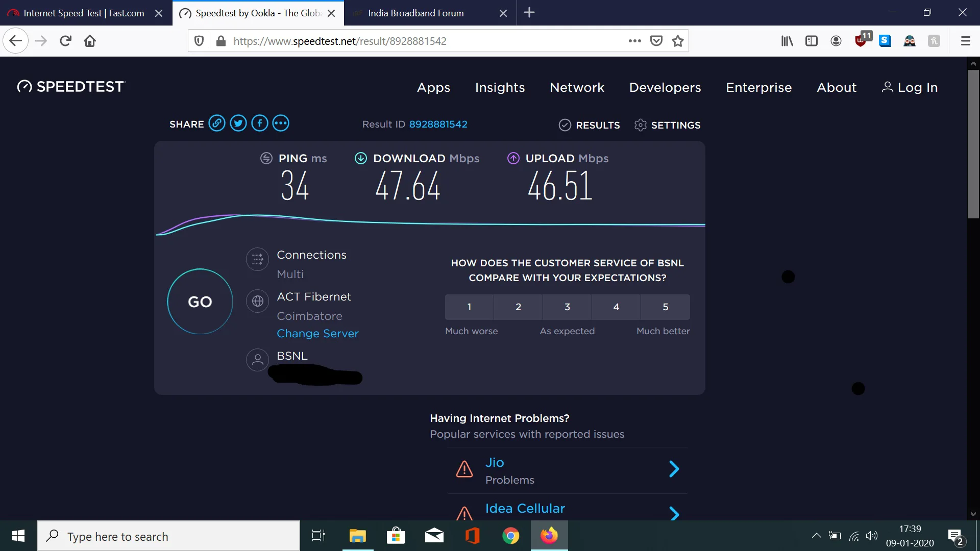Open more share options ellipsis icon

click(x=281, y=123)
